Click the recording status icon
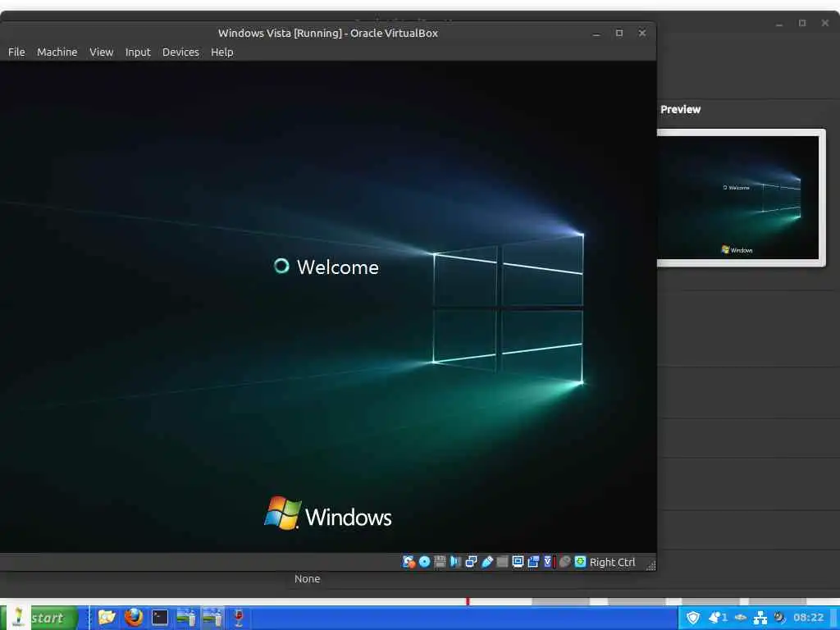The height and width of the screenshot is (630, 840). point(533,561)
